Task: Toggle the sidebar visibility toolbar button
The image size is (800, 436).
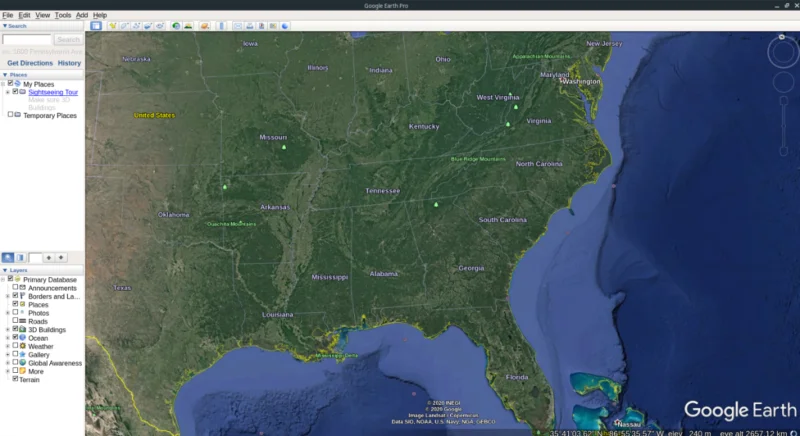Action: [95, 25]
